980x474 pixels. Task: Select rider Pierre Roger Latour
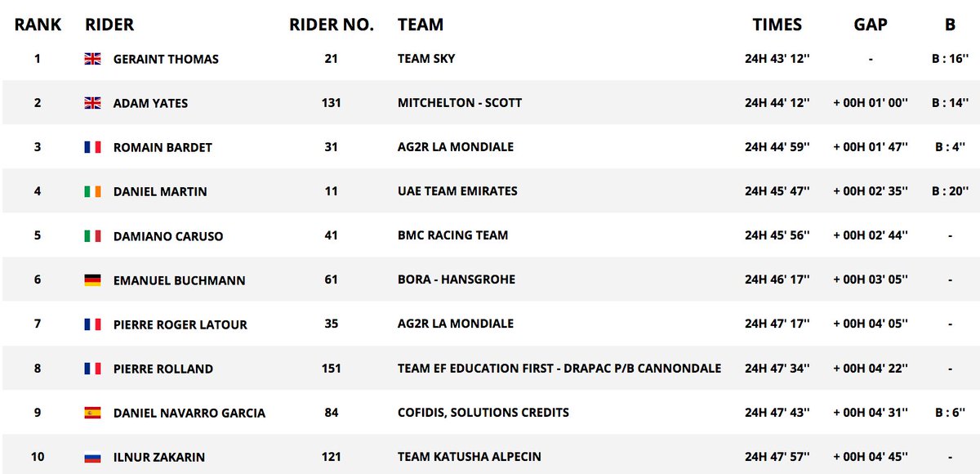tap(180, 324)
